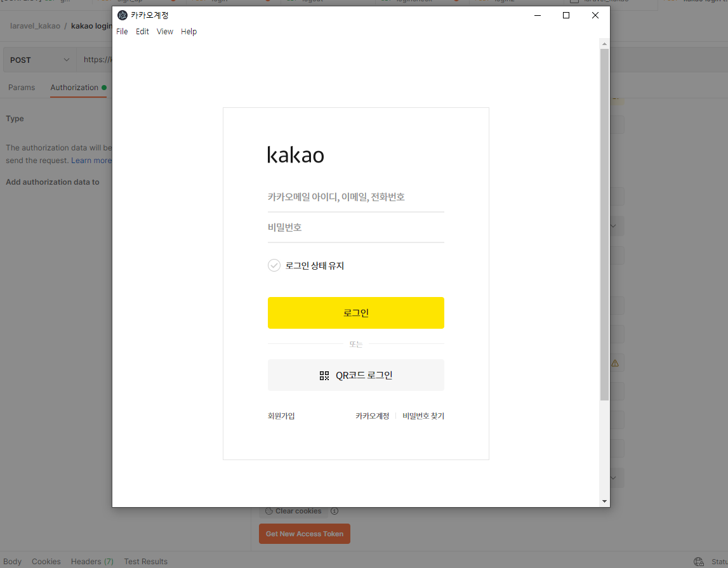Maximize the 카카오계정 window

point(566,15)
